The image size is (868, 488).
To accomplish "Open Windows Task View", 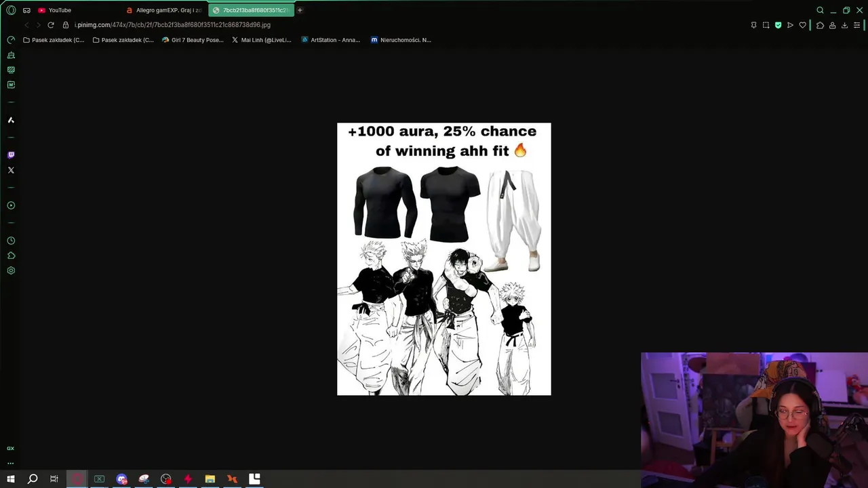I will (54, 479).
